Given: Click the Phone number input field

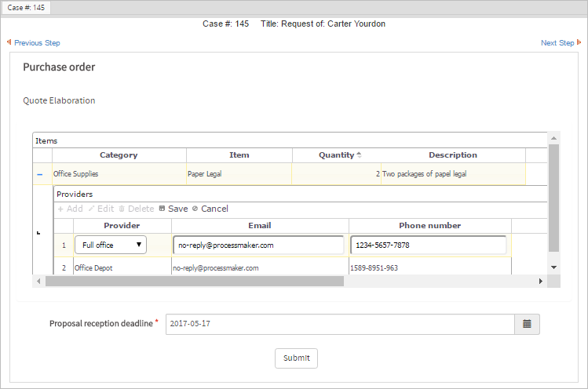Looking at the screenshot, I should 428,245.
